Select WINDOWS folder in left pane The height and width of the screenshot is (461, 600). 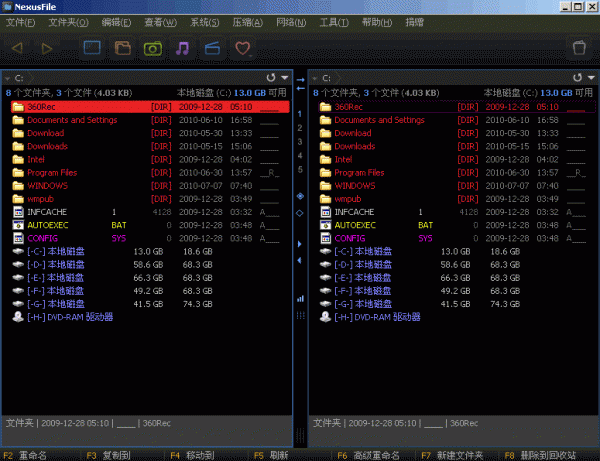click(x=150, y=186)
